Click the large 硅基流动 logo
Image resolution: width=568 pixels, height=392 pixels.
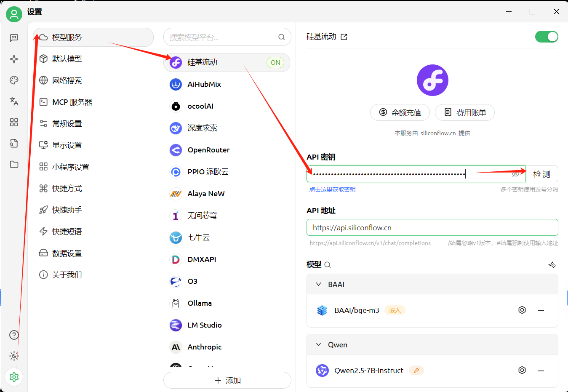pyautogui.click(x=432, y=80)
